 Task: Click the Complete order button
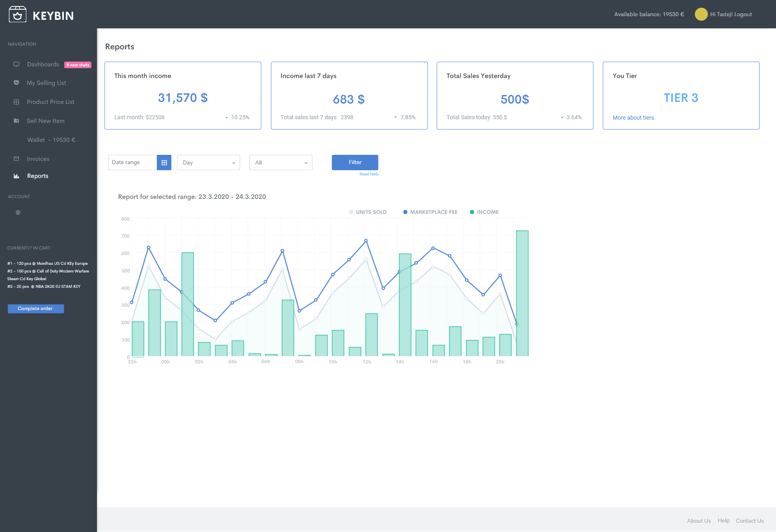(36, 309)
